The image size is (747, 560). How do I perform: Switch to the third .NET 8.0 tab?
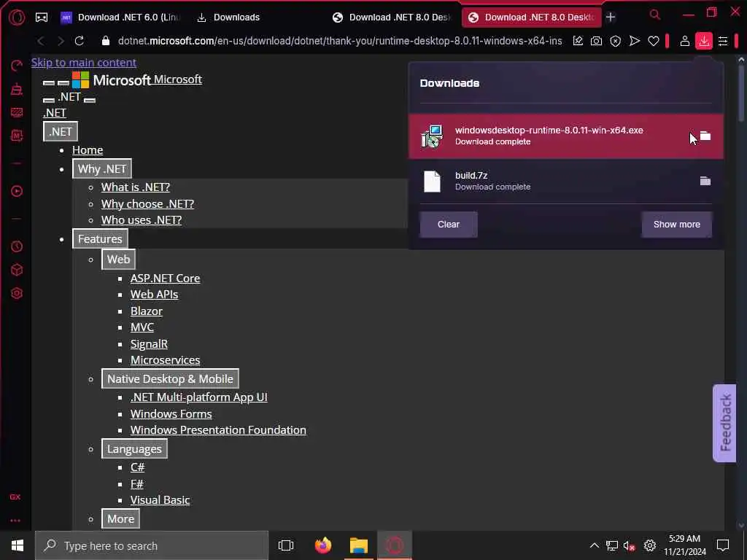(392, 17)
